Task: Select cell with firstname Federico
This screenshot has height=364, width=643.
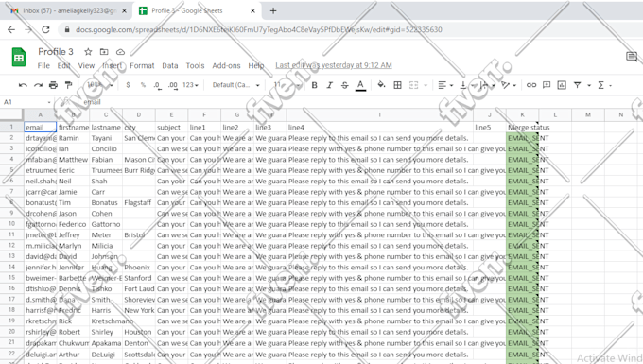Action: click(x=73, y=224)
